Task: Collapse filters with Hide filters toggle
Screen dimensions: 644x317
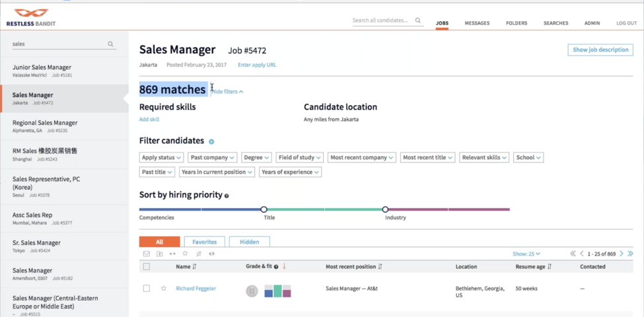Action: click(227, 92)
